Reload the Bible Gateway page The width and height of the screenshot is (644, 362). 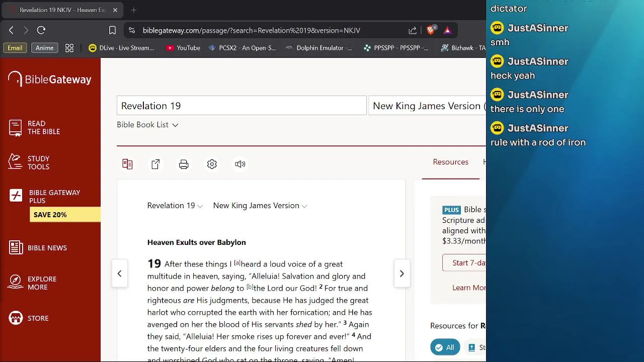41,30
